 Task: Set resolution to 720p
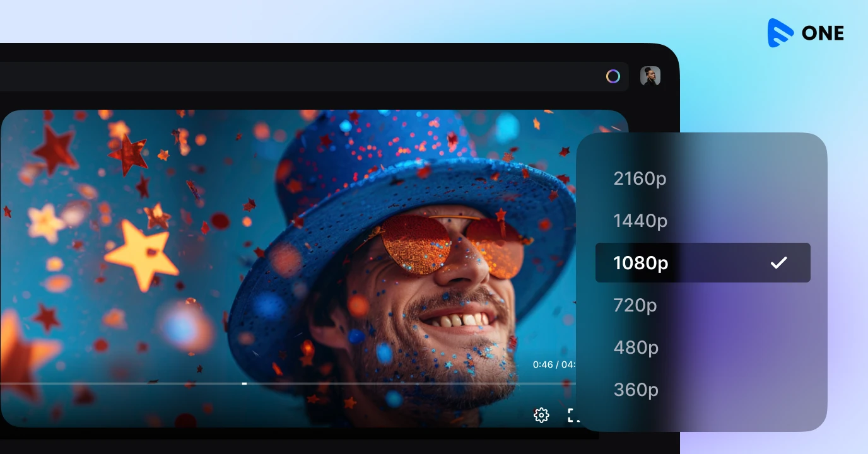[x=635, y=305]
